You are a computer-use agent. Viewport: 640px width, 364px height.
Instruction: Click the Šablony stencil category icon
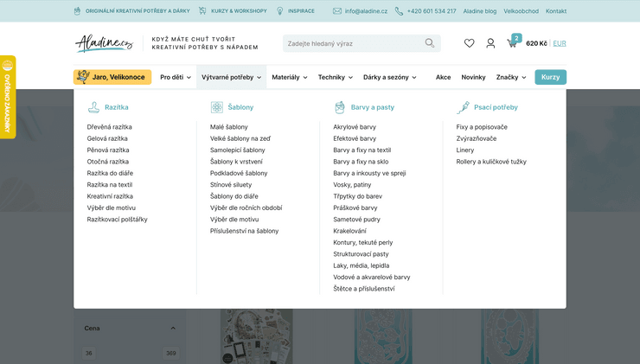[216, 107]
